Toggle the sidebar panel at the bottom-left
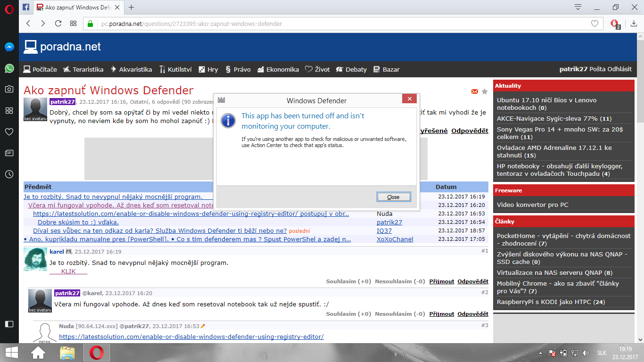The width and height of the screenshot is (644, 362). point(9,324)
